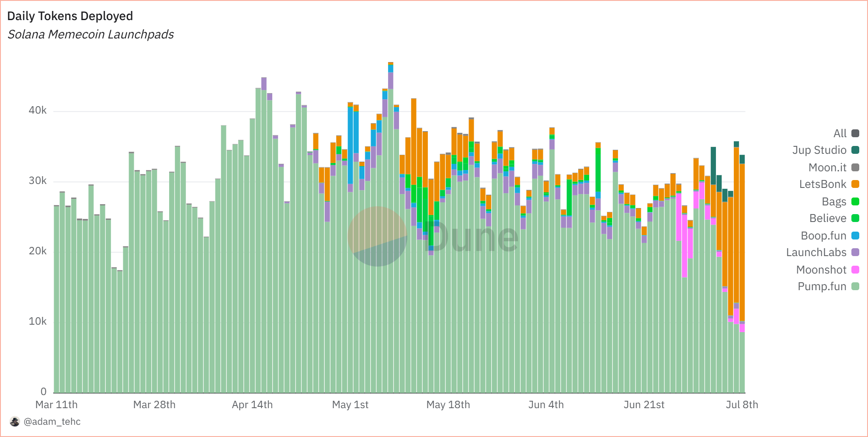Click the 40k y-axis label

tap(38, 111)
